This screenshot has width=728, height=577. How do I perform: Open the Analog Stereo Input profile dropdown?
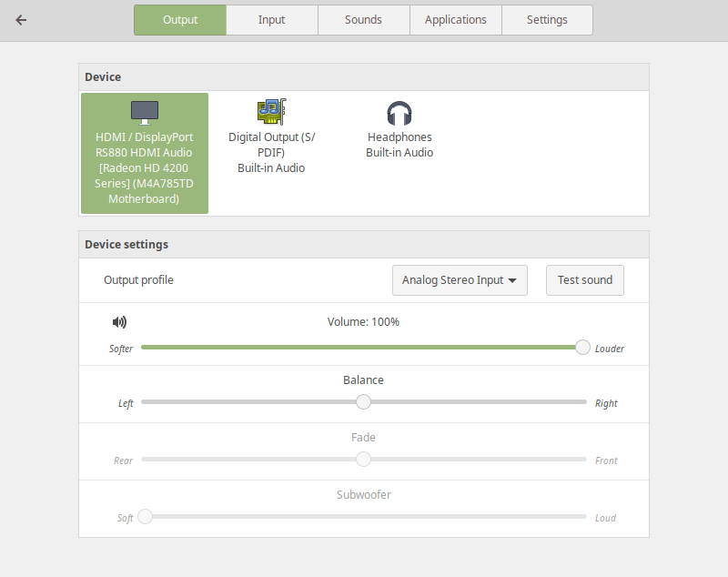click(460, 280)
